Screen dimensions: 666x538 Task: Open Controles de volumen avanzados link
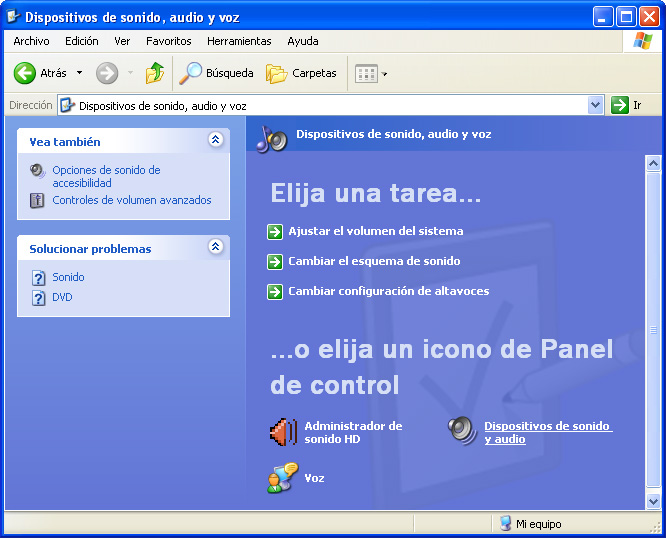(x=132, y=200)
